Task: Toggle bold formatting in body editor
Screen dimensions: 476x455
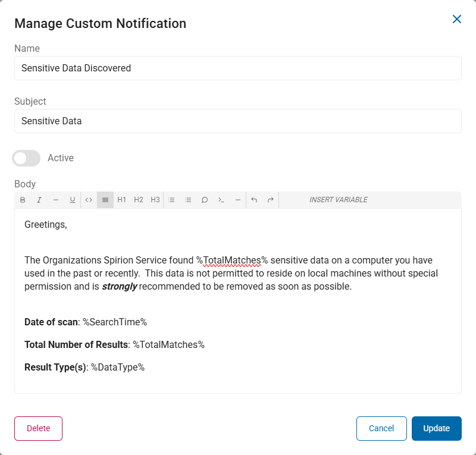Action: 23,200
